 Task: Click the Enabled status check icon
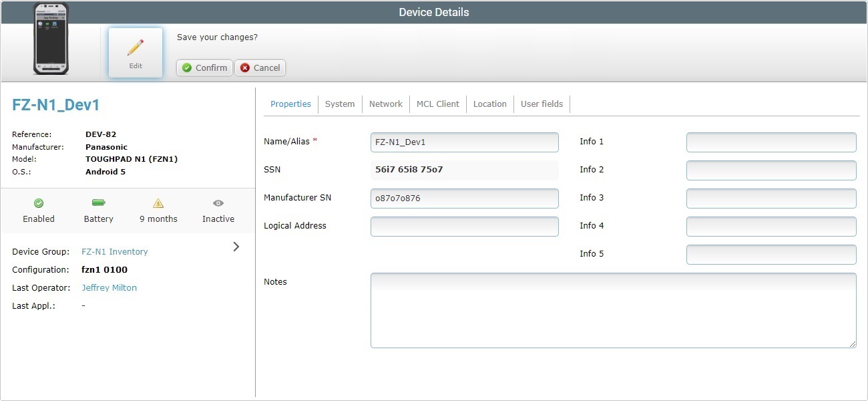pyautogui.click(x=38, y=203)
